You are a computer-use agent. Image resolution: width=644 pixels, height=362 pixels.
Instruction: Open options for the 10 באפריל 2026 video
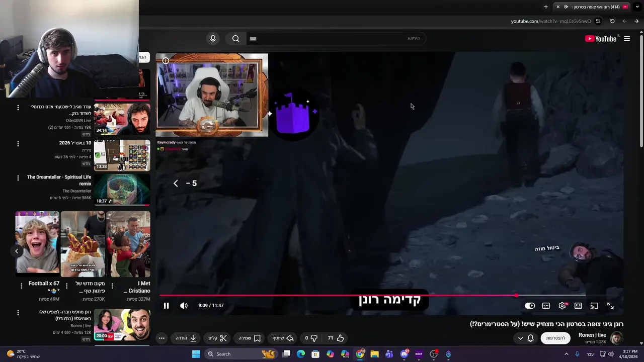[18, 144]
